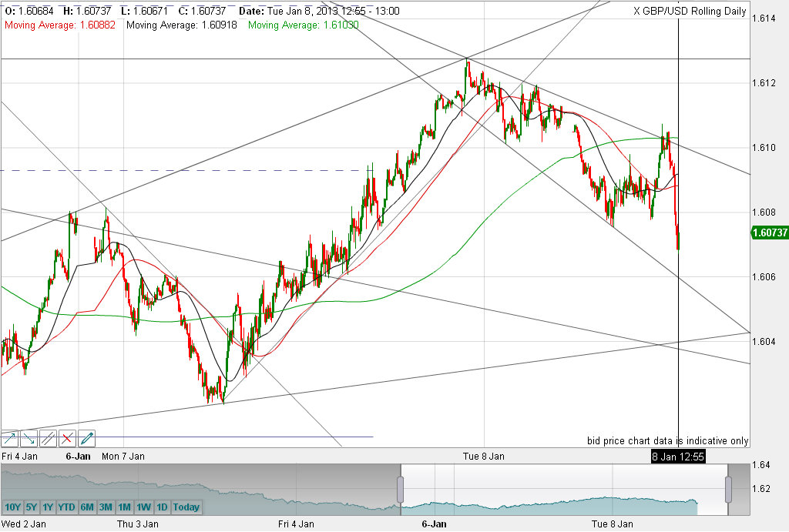Click the 1.608 price axis label
This screenshot has height=532, width=789.
click(x=764, y=212)
